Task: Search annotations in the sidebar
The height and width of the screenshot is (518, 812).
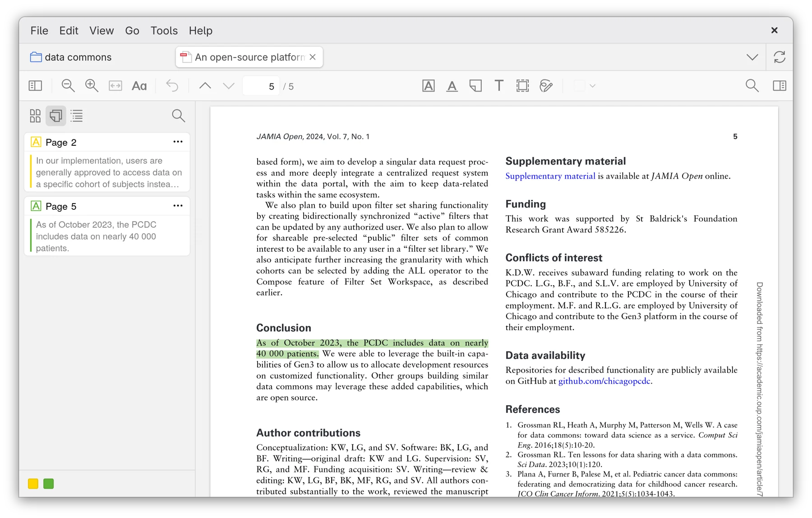Action: (179, 116)
